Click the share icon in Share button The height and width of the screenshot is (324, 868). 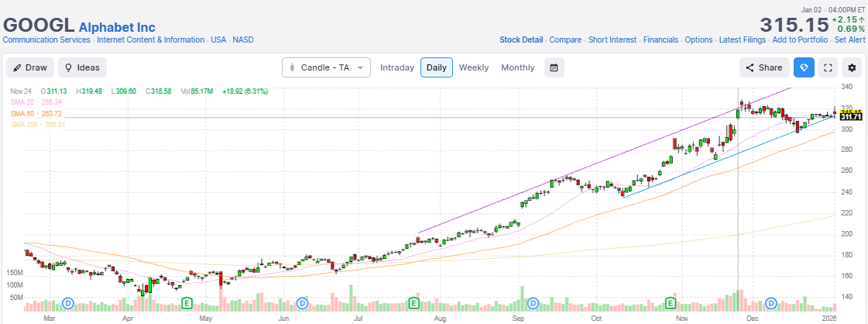[750, 67]
